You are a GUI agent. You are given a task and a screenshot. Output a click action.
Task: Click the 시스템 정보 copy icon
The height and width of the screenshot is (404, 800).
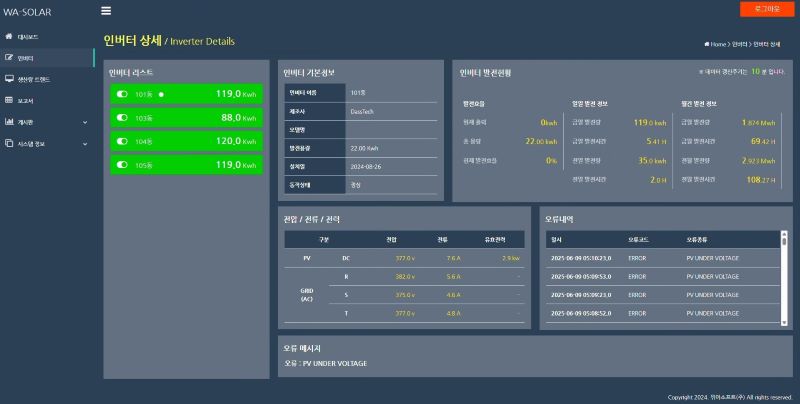(x=10, y=143)
